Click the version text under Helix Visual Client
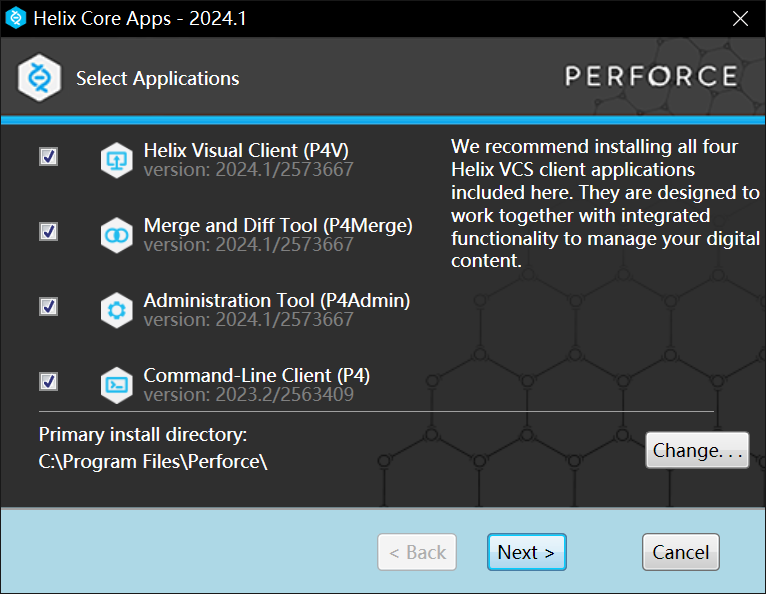The height and width of the screenshot is (594, 766). point(248,170)
